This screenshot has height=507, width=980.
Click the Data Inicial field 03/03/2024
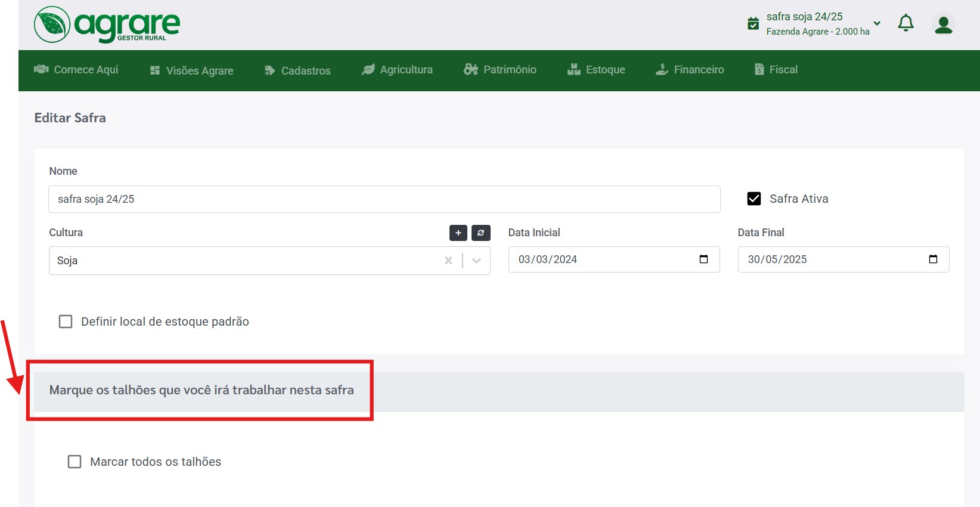[614, 259]
